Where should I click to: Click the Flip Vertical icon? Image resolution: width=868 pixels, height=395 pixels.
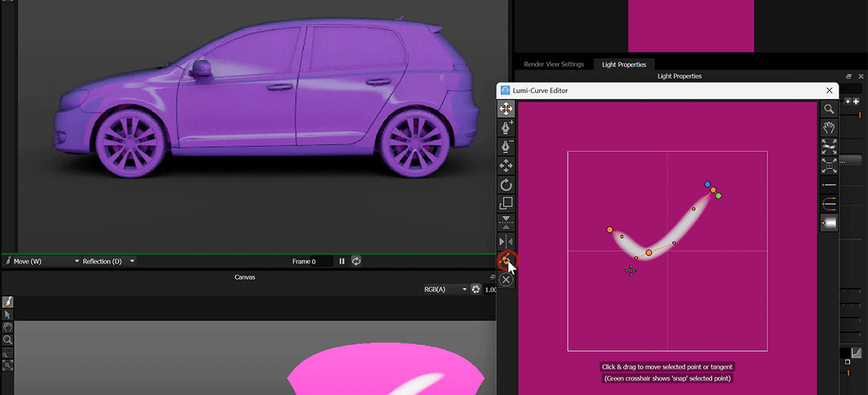pos(506,222)
